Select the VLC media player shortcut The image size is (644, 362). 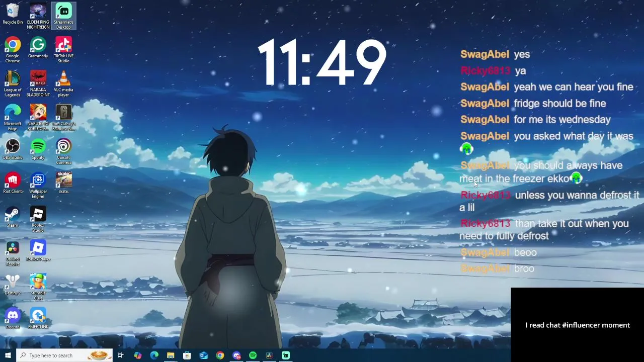click(63, 84)
